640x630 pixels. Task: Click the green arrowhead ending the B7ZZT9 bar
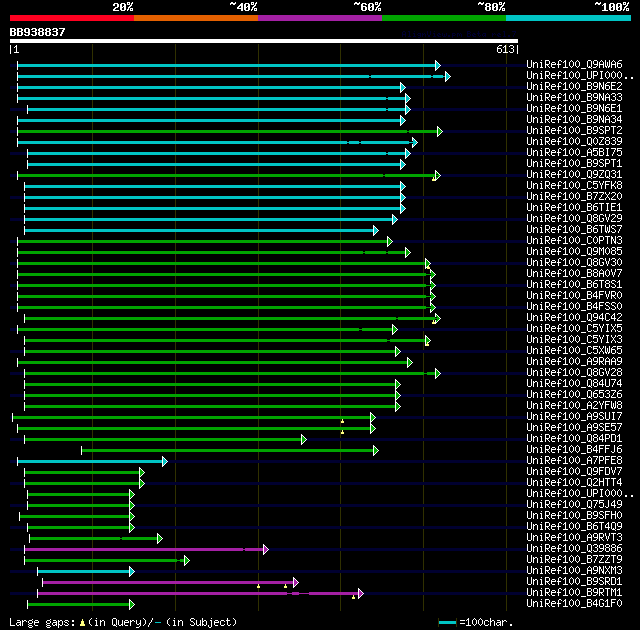[187, 560]
